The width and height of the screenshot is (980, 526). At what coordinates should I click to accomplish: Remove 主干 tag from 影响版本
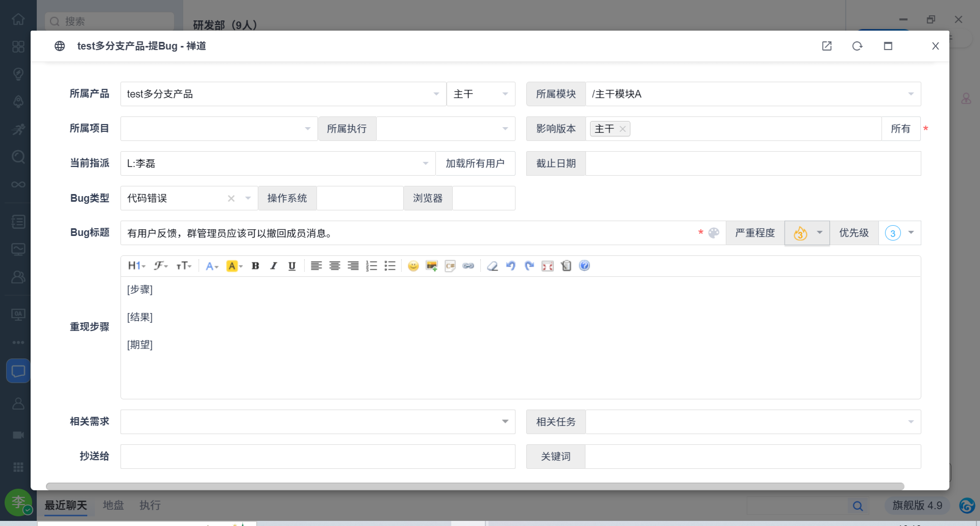(x=622, y=129)
